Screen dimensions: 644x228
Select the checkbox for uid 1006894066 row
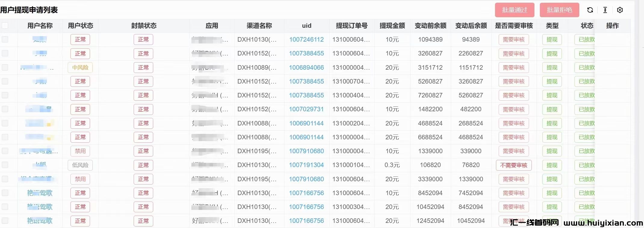[5, 67]
